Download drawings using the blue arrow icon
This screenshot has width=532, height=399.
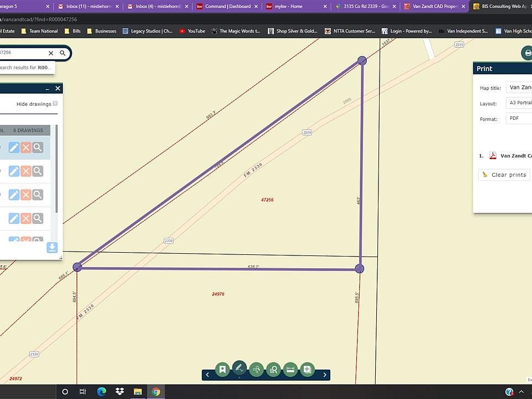tap(52, 247)
